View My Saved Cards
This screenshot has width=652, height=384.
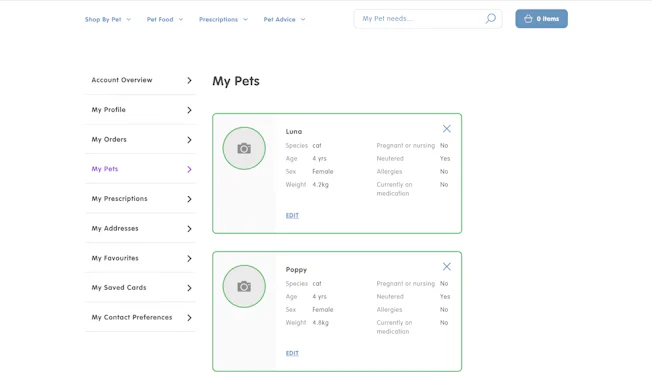tap(141, 288)
